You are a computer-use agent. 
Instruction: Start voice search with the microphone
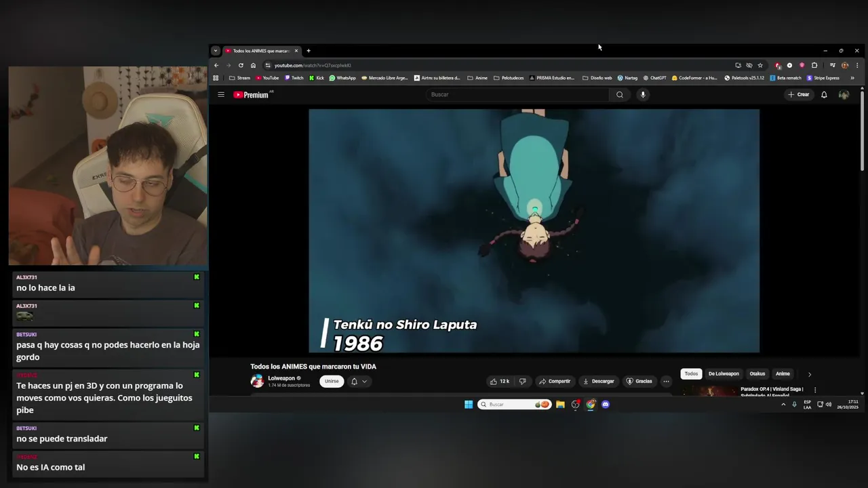(x=643, y=95)
